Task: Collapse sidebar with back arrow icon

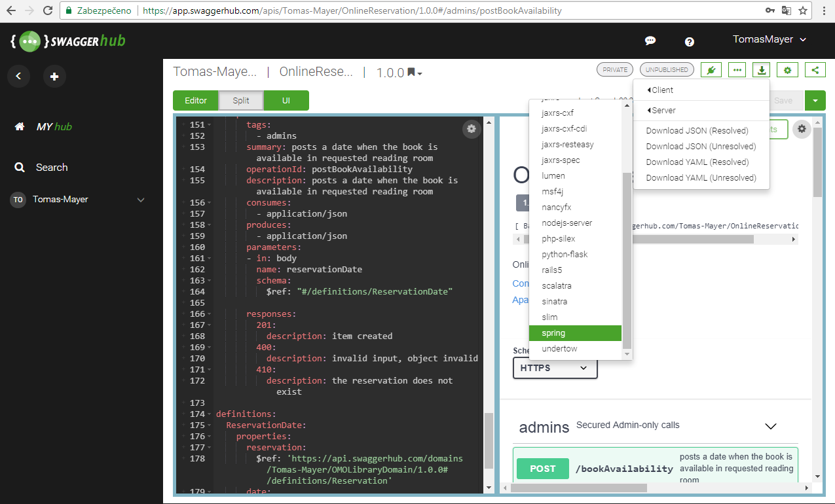Action: [x=18, y=77]
